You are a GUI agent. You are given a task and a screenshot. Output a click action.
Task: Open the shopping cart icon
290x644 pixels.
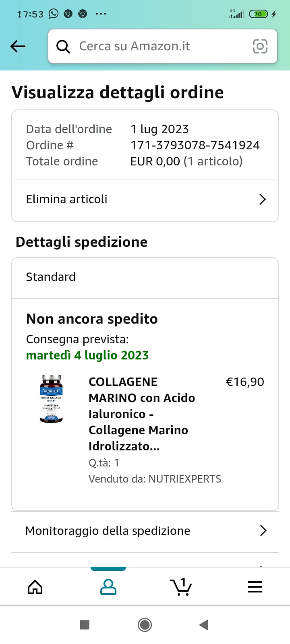[181, 587]
